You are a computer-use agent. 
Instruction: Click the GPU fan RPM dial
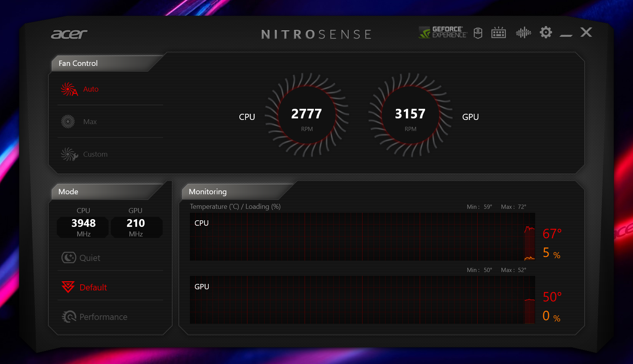pos(410,115)
